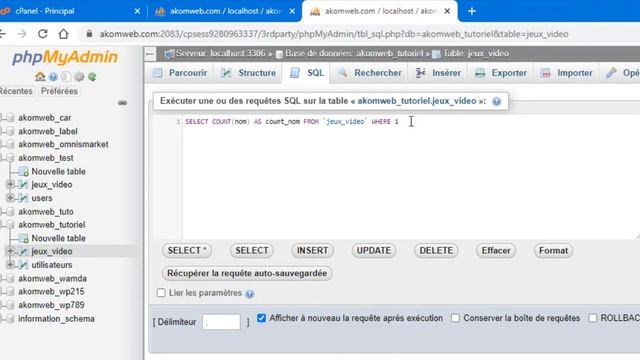Click the users table icon
The width and height of the screenshot is (640, 360).
[24, 198]
